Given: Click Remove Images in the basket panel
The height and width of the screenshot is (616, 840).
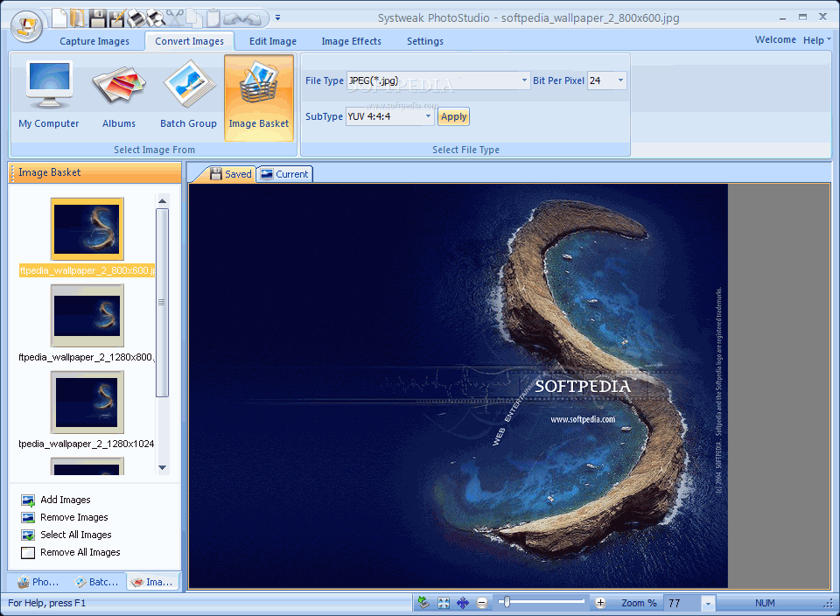Looking at the screenshot, I should (65, 517).
